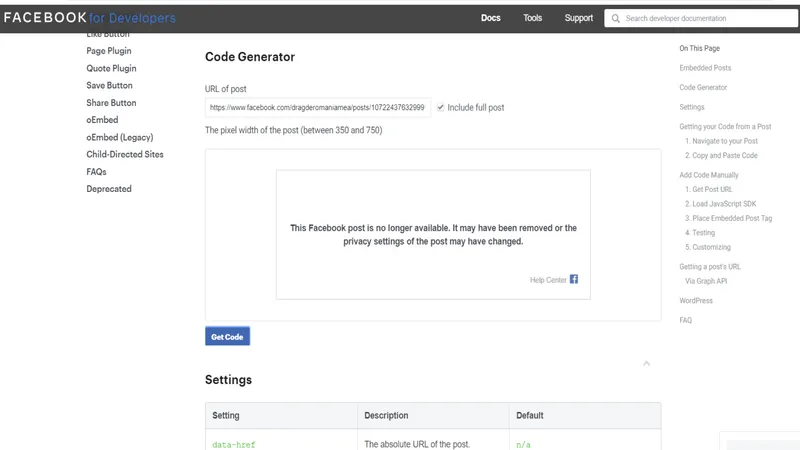The width and height of the screenshot is (800, 450).
Task: Collapse section with the up chevron
Action: click(x=646, y=363)
